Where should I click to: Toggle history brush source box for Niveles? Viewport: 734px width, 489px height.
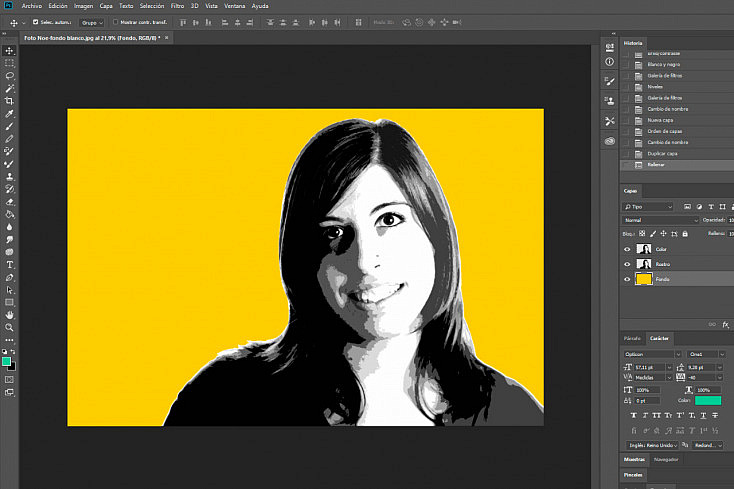tap(626, 87)
